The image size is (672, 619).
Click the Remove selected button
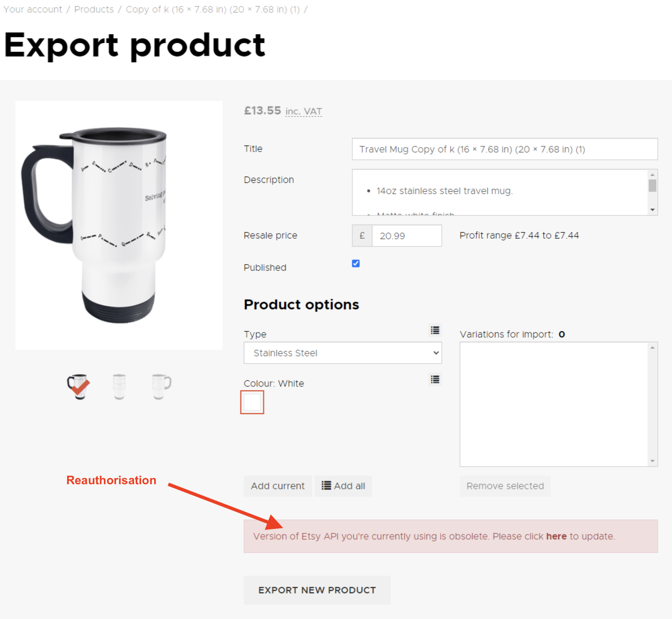[x=505, y=486]
